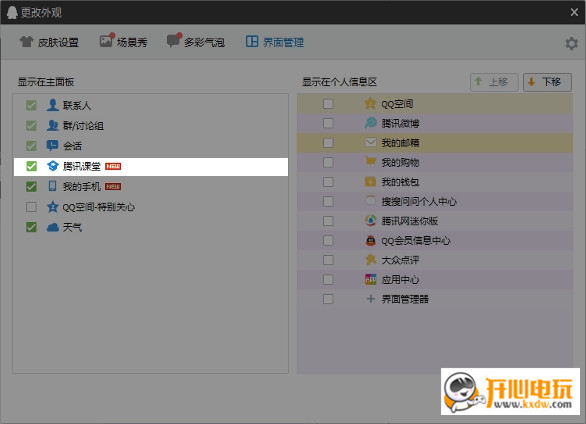Click the 我的邮箱 envelope icon

[x=370, y=142]
